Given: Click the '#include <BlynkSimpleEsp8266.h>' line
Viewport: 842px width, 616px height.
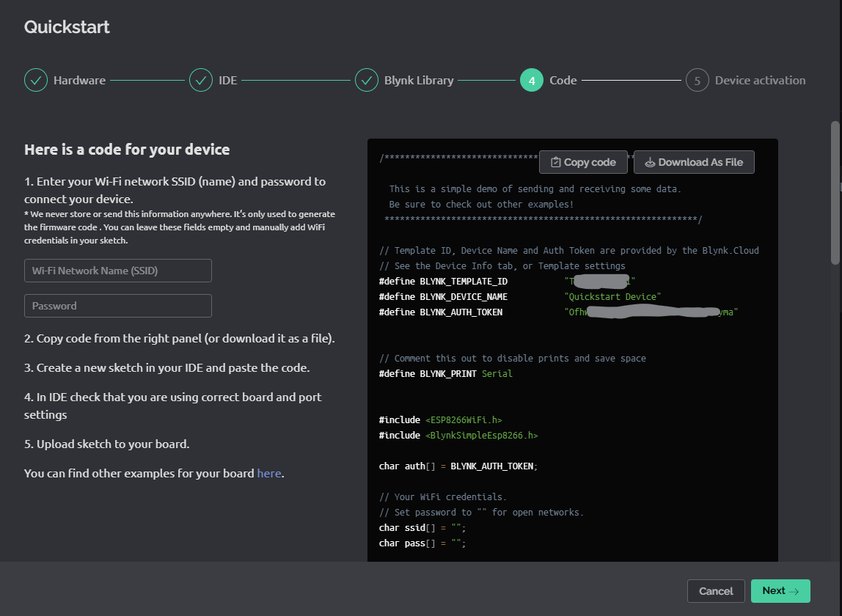Looking at the screenshot, I should [458, 436].
